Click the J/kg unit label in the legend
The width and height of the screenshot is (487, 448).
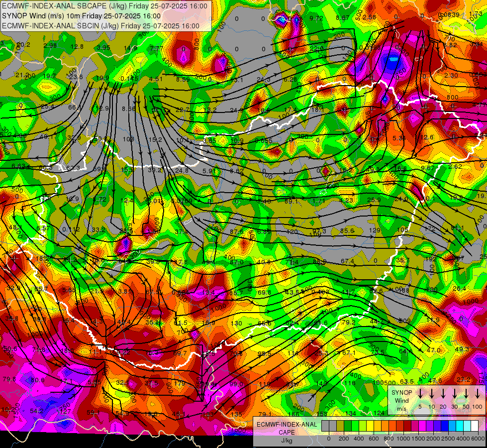(x=287, y=441)
